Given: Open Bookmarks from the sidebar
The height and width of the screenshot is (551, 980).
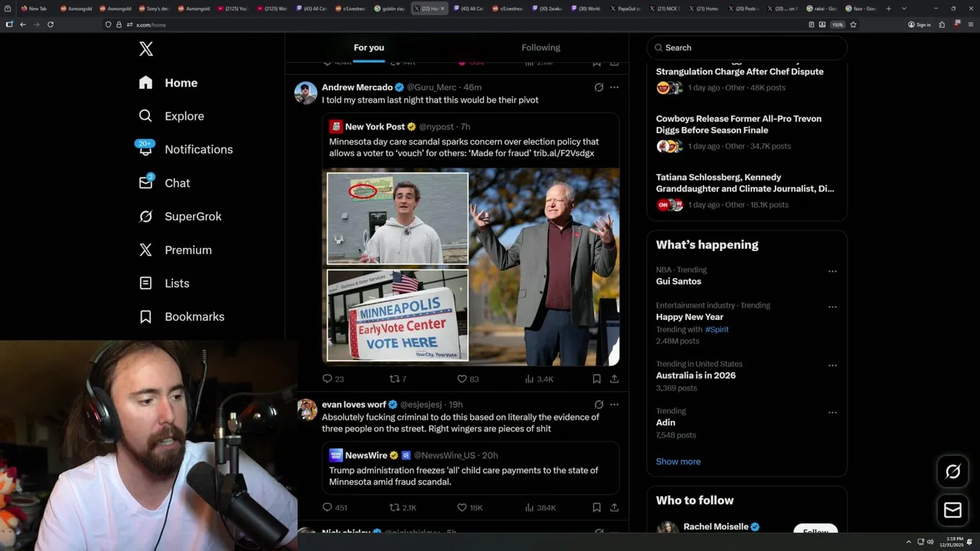Looking at the screenshot, I should coord(182,317).
